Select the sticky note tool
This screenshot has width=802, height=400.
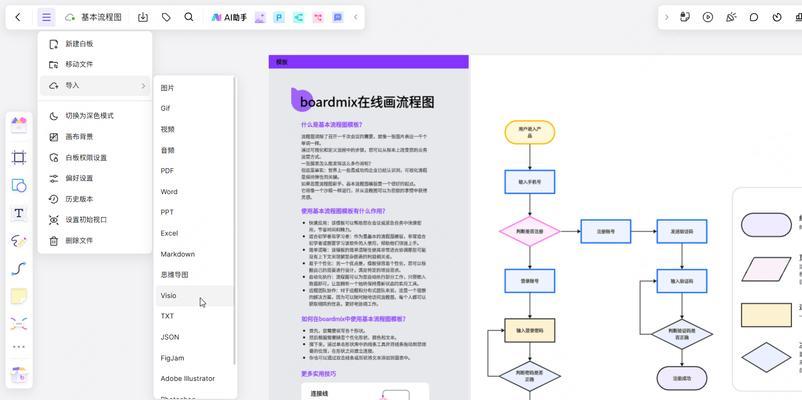(x=19, y=296)
